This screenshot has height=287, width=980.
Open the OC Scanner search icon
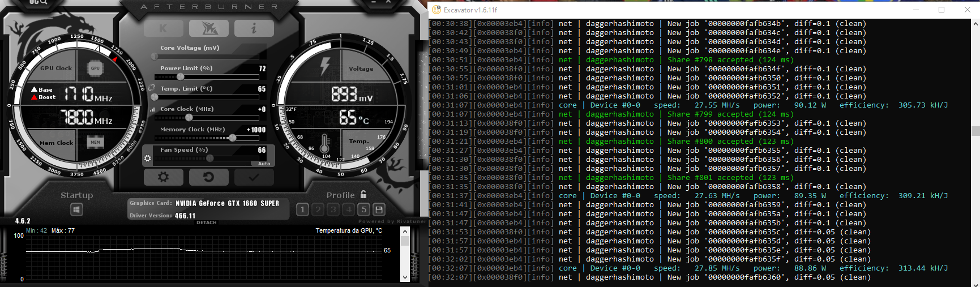pos(38,3)
